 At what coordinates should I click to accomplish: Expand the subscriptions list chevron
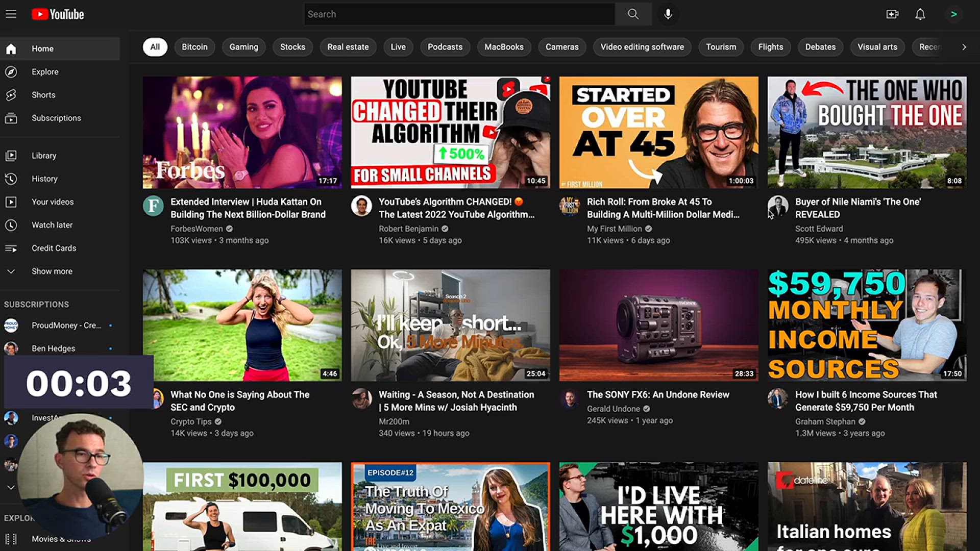click(11, 487)
